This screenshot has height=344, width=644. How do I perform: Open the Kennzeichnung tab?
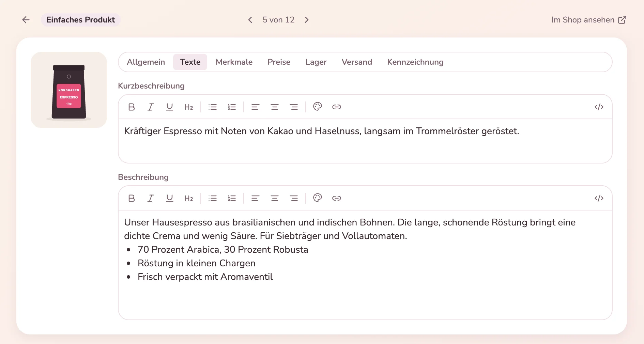(x=415, y=62)
